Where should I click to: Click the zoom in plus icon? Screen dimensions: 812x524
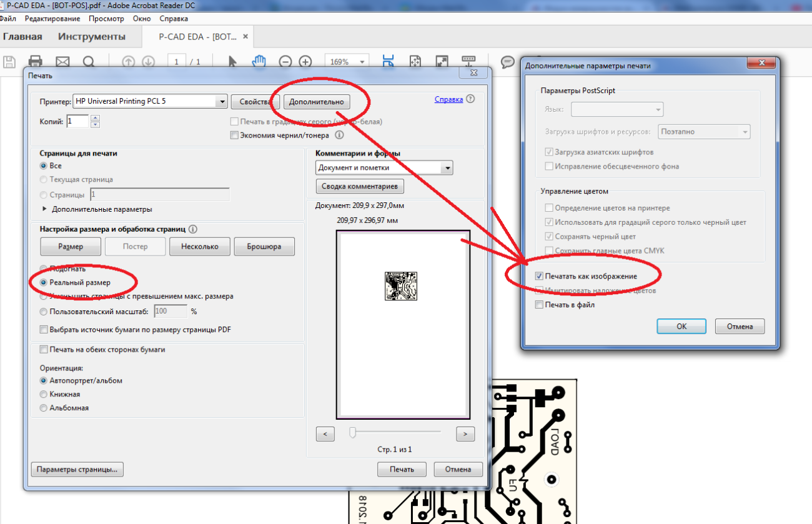coord(305,62)
